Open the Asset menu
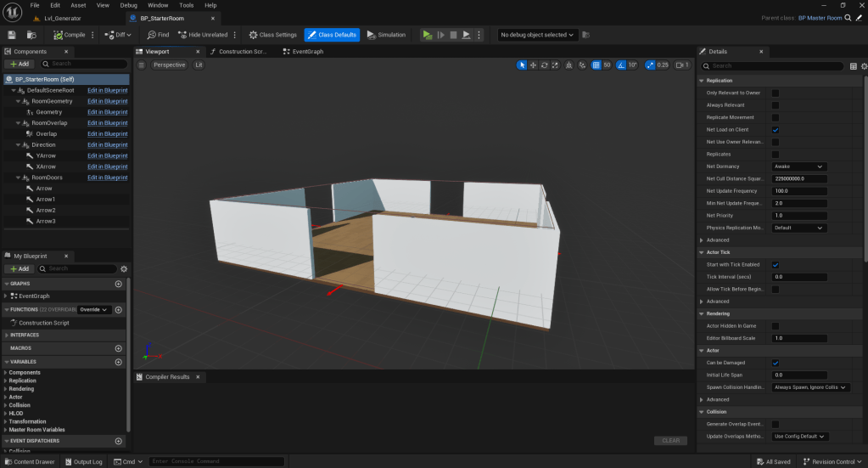 coord(78,5)
